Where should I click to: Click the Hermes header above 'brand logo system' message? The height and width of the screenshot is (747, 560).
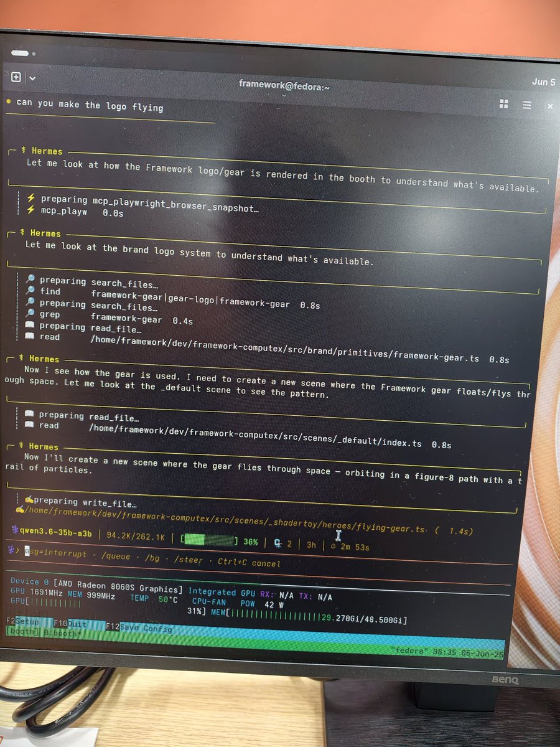[45, 233]
